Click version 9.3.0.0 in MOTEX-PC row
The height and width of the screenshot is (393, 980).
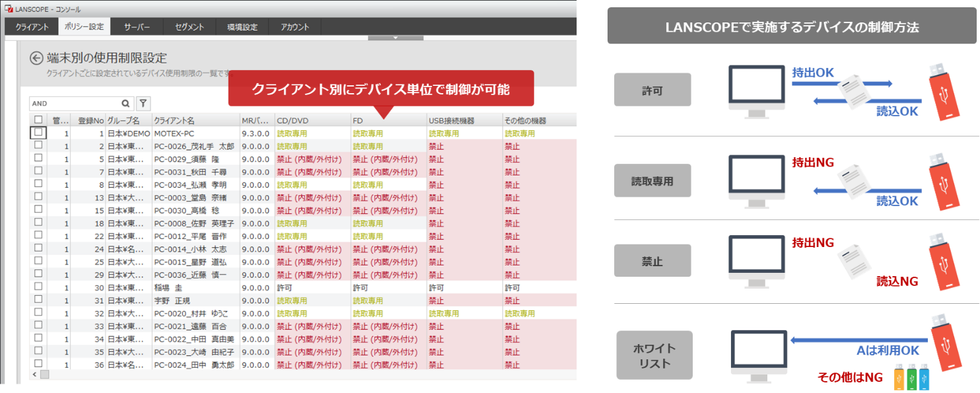click(x=255, y=133)
